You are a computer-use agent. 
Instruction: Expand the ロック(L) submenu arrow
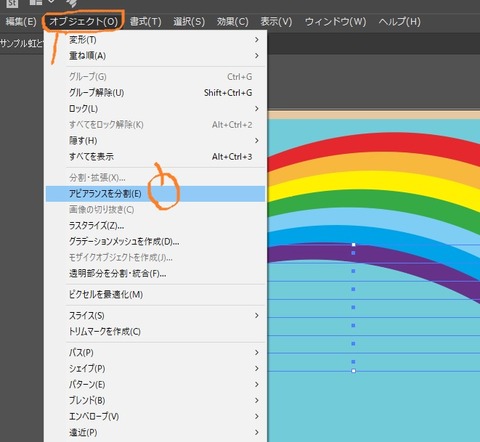click(257, 109)
